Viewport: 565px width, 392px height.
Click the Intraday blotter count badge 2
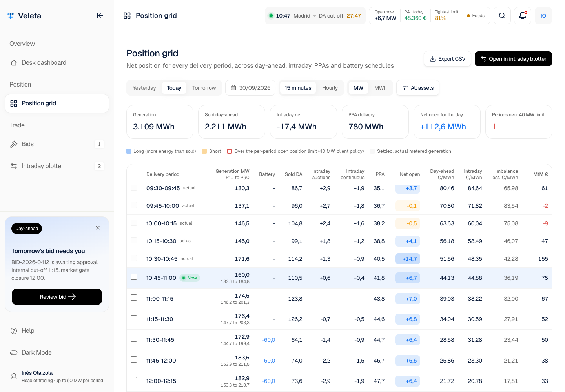tap(99, 166)
